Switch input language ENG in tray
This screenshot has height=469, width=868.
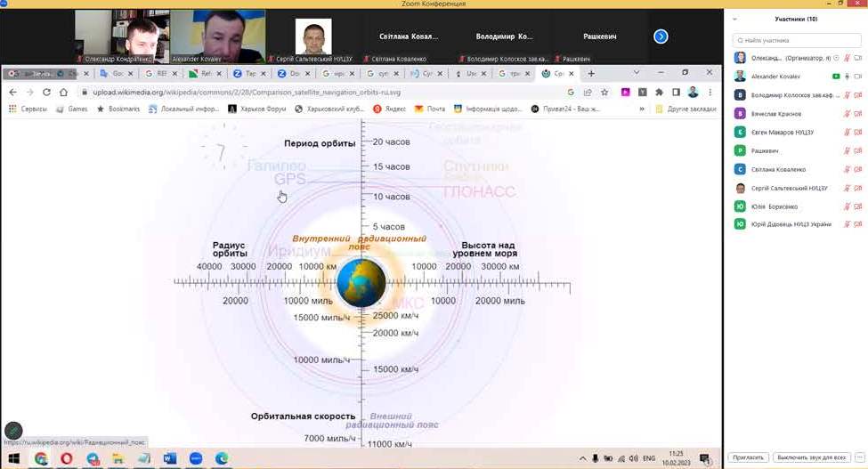click(x=649, y=458)
